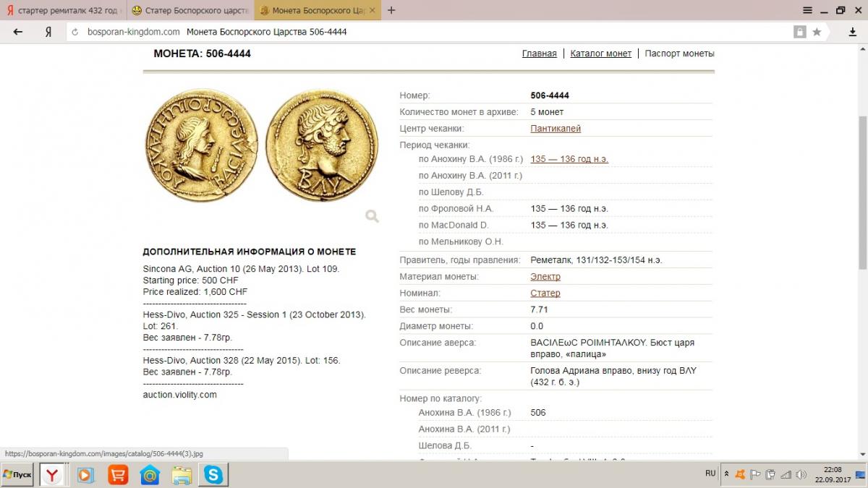Select Паспорт монеты navigation item
The image size is (868, 488).
pyautogui.click(x=679, y=53)
